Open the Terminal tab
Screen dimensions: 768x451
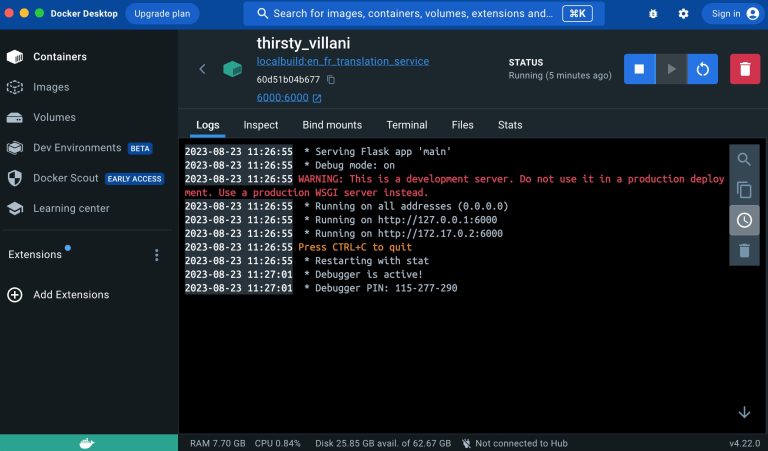pos(407,125)
